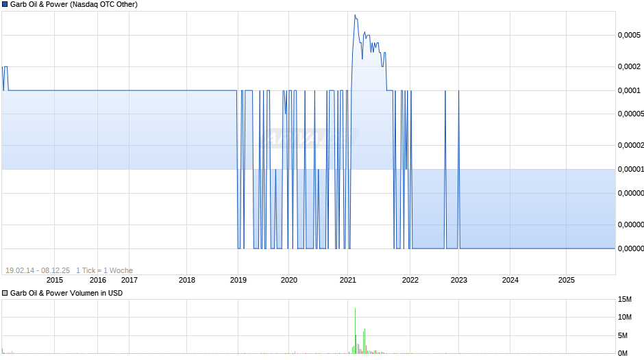Click the highest price peak in early 2021
The width and height of the screenshot is (644, 360).
[x=356, y=16]
